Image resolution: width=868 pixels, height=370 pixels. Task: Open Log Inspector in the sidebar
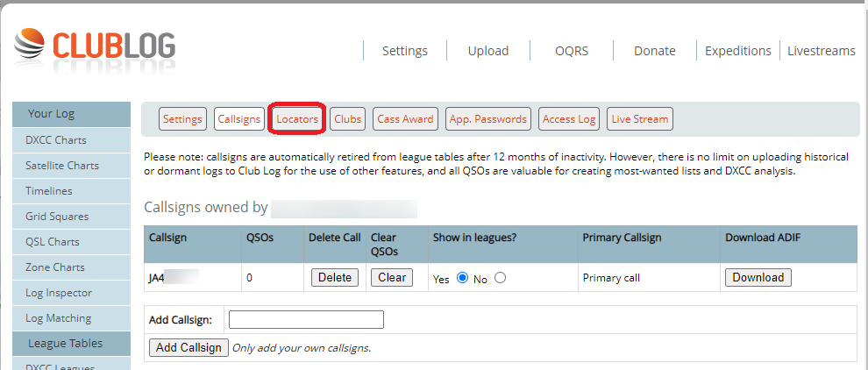click(x=59, y=293)
